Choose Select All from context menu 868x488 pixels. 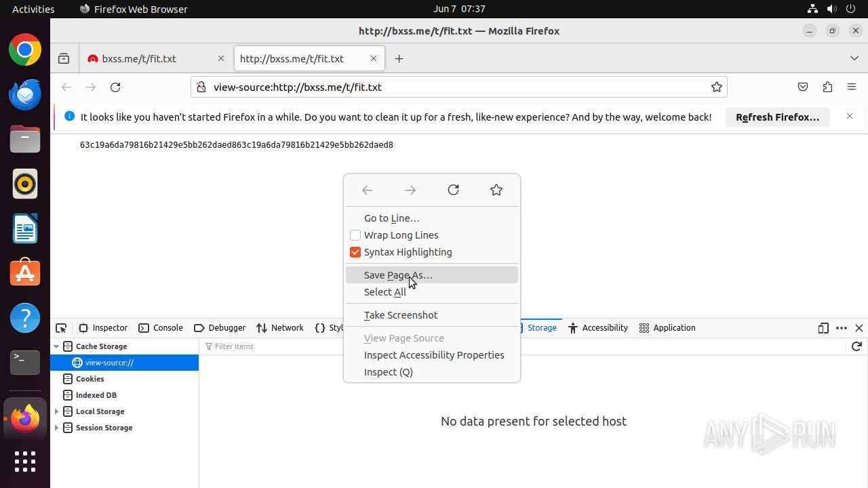point(432,292)
